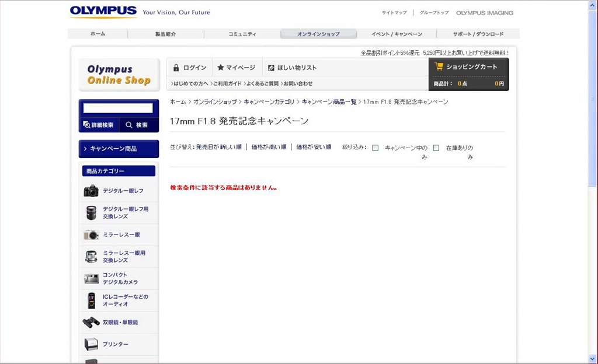Screen dimensions: 598x364
Task: Click the OLYMPUS IMAGING link
Action: 485,13
